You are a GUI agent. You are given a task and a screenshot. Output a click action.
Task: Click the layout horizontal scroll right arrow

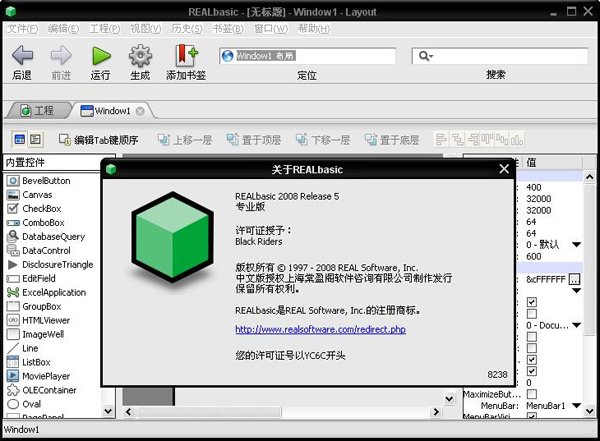(436, 412)
